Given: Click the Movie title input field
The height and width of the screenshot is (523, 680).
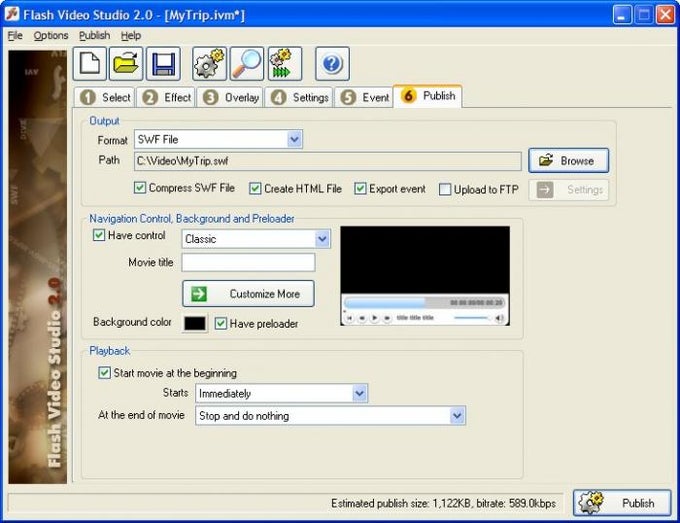Looking at the screenshot, I should pos(248,262).
